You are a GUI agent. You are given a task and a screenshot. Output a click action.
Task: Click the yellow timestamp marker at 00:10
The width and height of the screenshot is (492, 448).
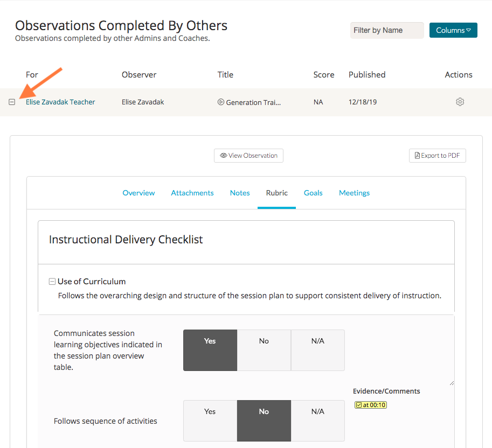pyautogui.click(x=371, y=405)
